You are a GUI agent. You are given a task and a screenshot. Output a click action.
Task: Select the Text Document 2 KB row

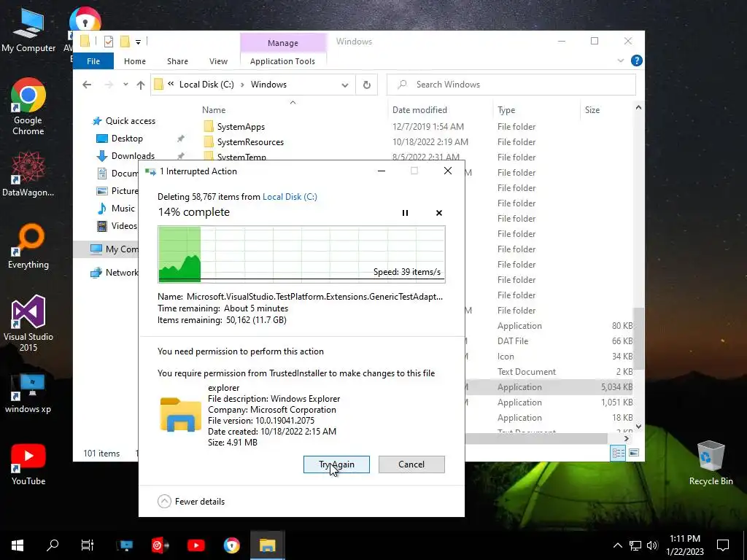coord(549,372)
